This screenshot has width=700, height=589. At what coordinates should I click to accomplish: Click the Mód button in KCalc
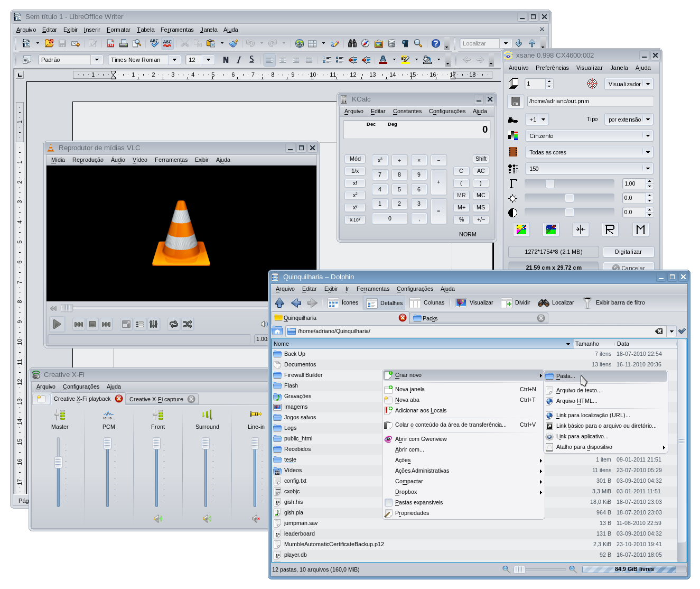355,159
